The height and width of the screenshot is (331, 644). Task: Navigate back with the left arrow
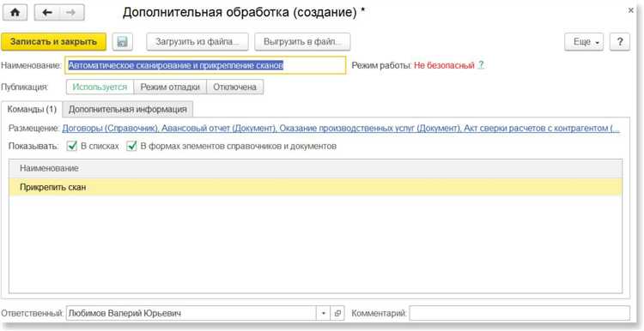tap(47, 13)
